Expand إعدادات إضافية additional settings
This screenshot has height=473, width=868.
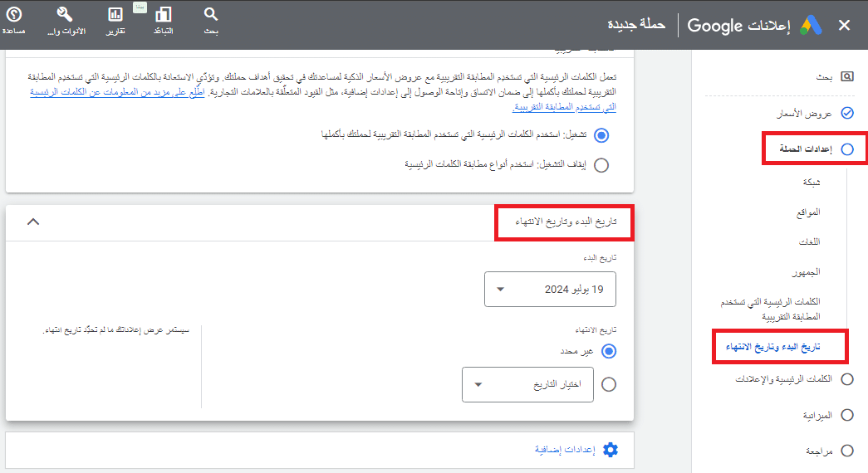click(x=565, y=450)
